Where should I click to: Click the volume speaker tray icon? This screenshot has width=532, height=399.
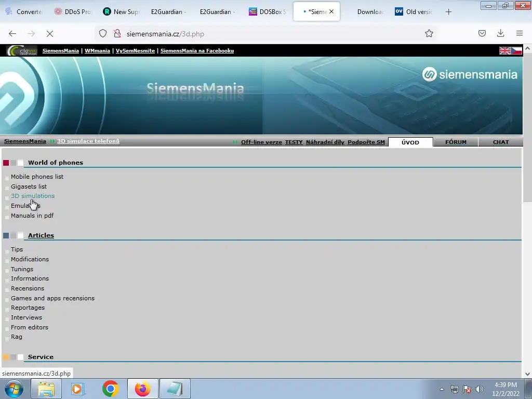480,389
